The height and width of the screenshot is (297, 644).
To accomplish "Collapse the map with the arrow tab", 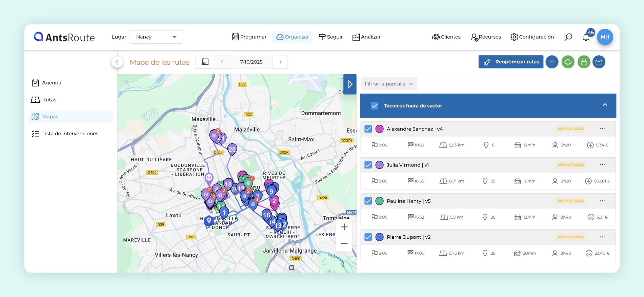I will 350,84.
